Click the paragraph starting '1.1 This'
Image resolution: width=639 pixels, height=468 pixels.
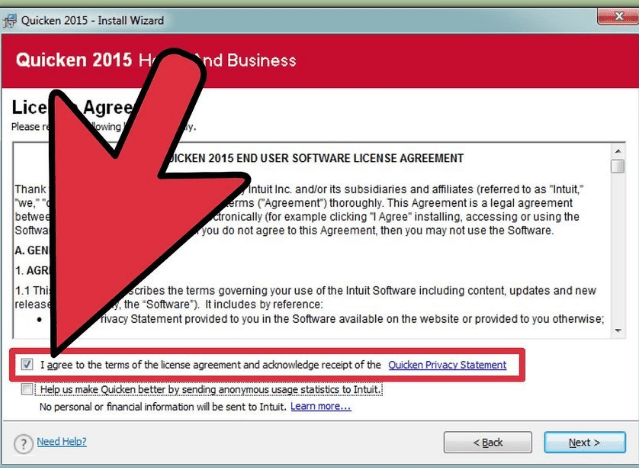[x=306, y=297]
